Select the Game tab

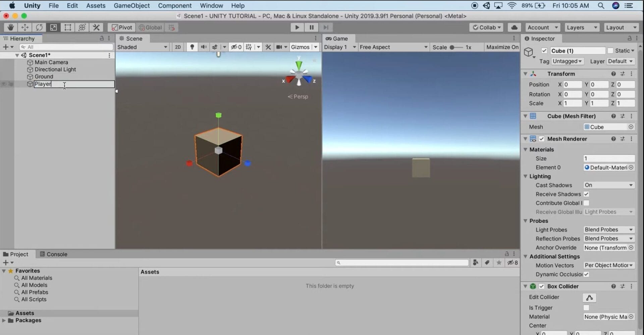click(x=337, y=39)
